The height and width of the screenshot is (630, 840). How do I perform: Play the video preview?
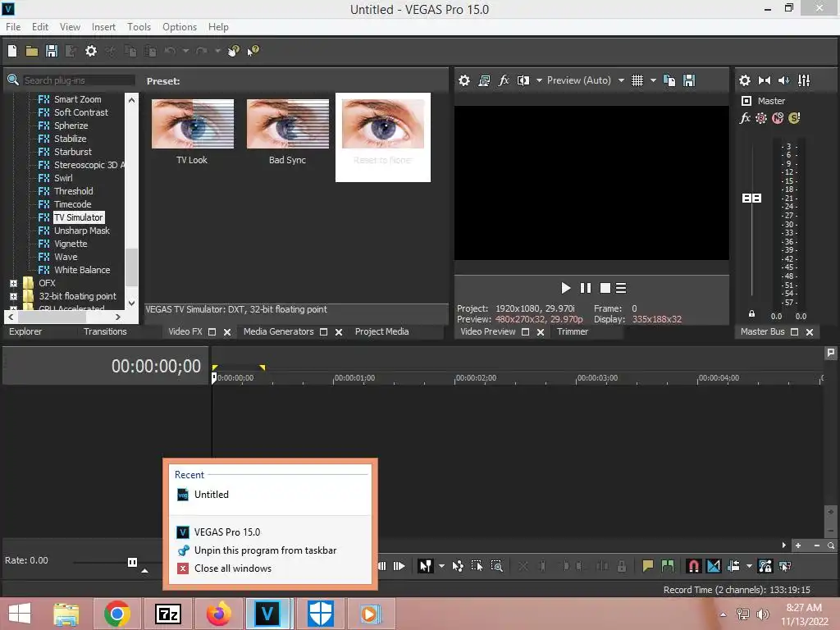565,288
